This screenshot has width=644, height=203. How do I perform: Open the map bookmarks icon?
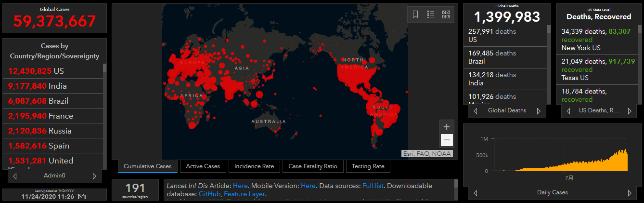pyautogui.click(x=415, y=14)
